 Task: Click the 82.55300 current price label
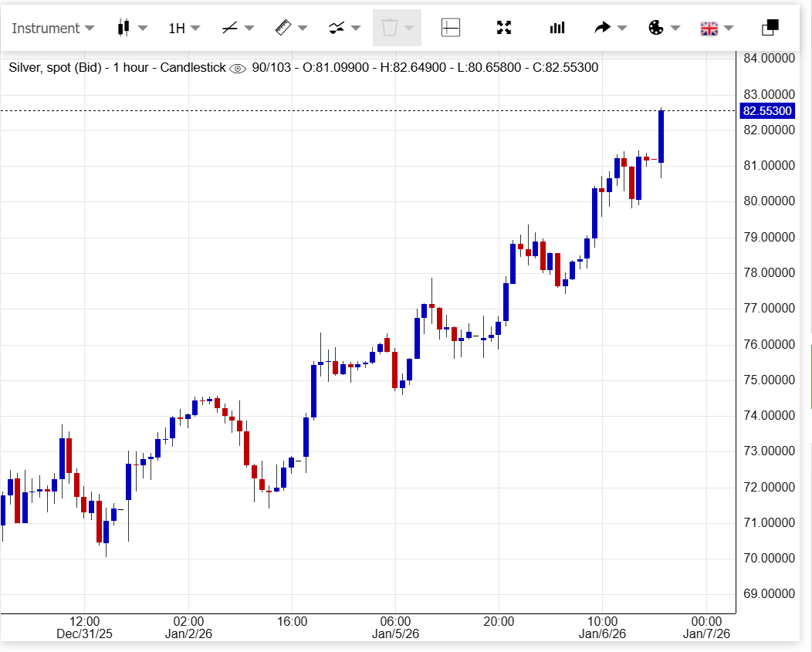point(766,111)
